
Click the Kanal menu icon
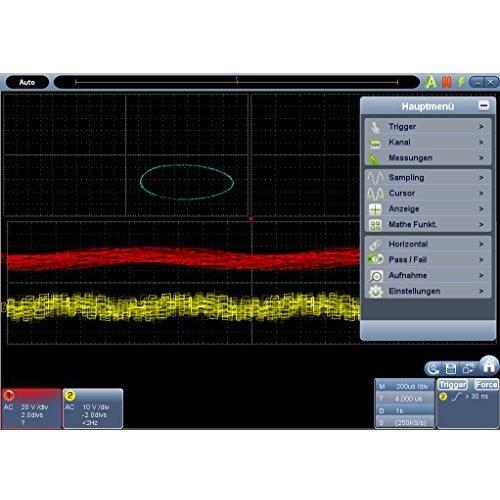click(375, 143)
